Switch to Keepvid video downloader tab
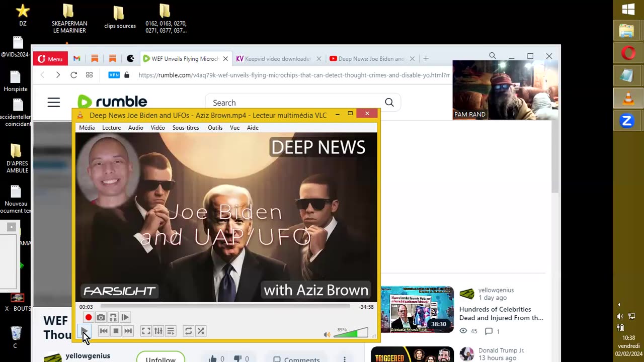This screenshot has width=644, height=362. pos(275,59)
